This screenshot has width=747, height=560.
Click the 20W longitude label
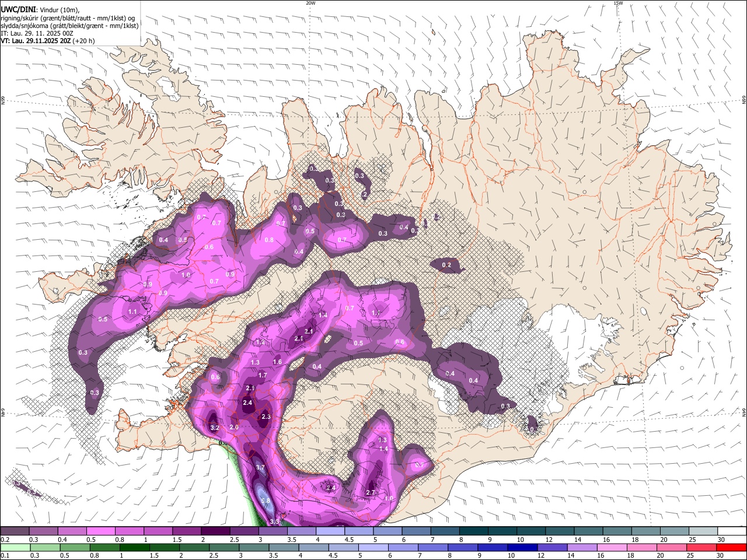(x=310, y=3)
